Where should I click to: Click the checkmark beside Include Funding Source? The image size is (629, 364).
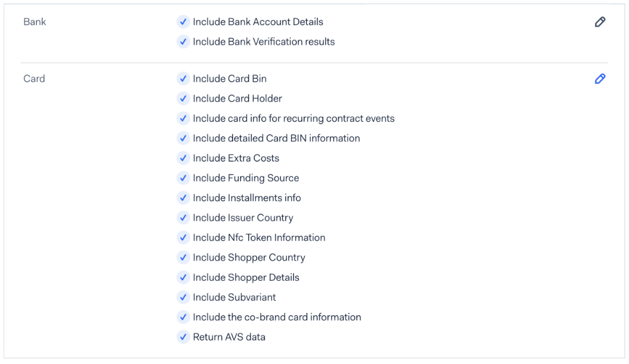coord(183,178)
